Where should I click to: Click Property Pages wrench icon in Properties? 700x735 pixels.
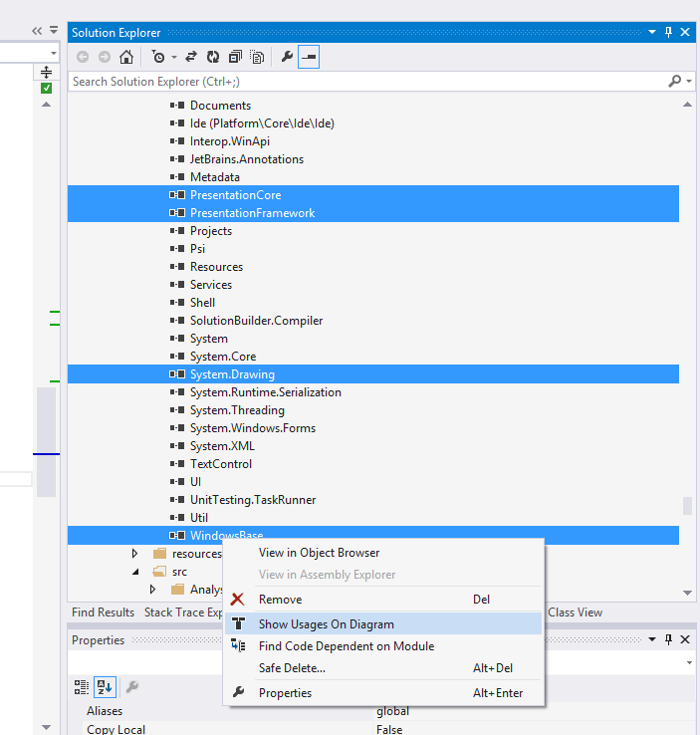coord(132,687)
